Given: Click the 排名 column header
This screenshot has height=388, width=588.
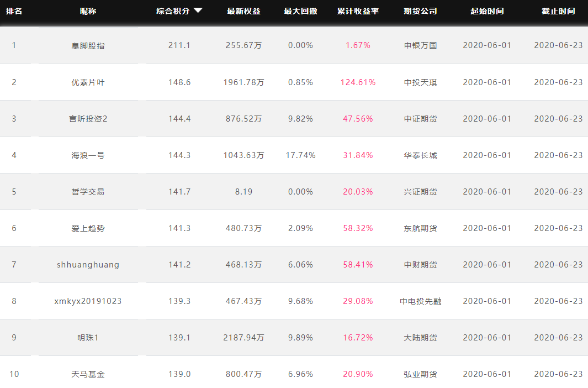Looking at the screenshot, I should [x=14, y=11].
